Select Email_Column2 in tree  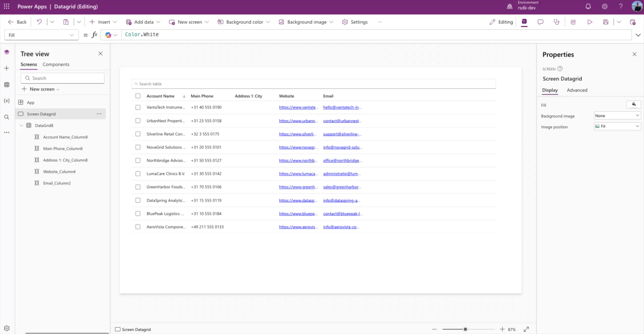point(57,183)
